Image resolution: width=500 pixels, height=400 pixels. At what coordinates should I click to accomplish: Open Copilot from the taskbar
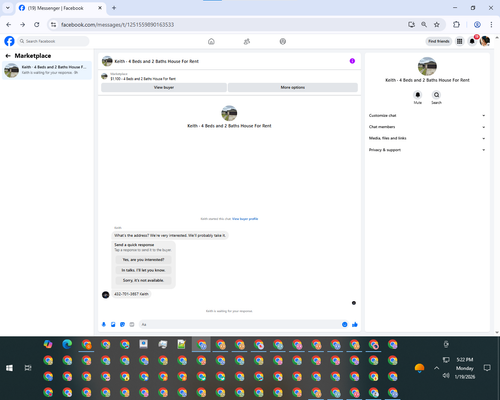(x=48, y=344)
